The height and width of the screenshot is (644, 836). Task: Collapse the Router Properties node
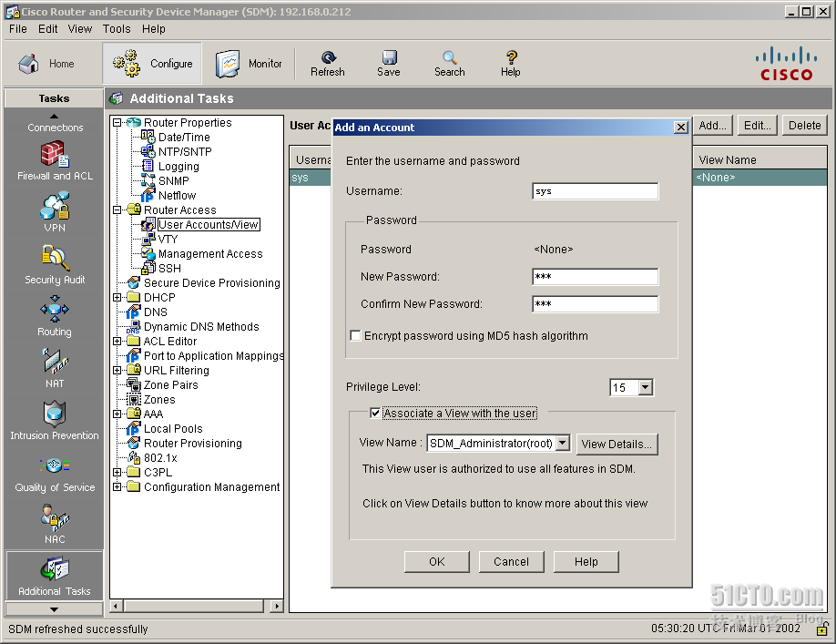tap(117, 123)
